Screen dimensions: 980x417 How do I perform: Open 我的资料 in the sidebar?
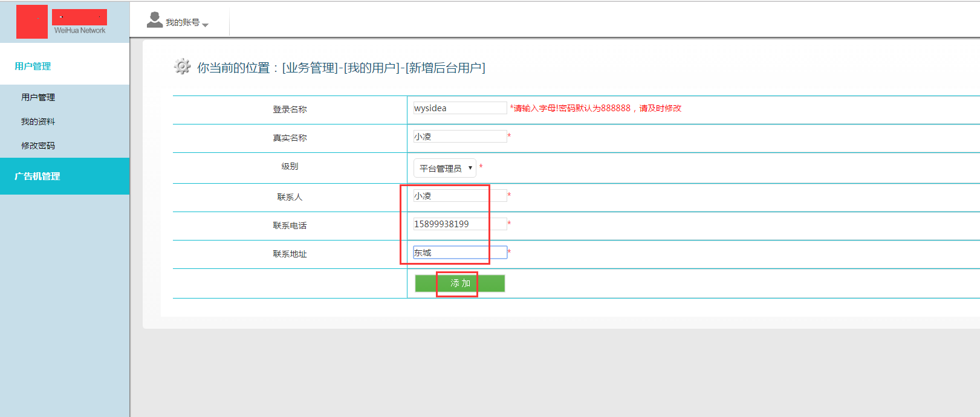[x=38, y=121]
